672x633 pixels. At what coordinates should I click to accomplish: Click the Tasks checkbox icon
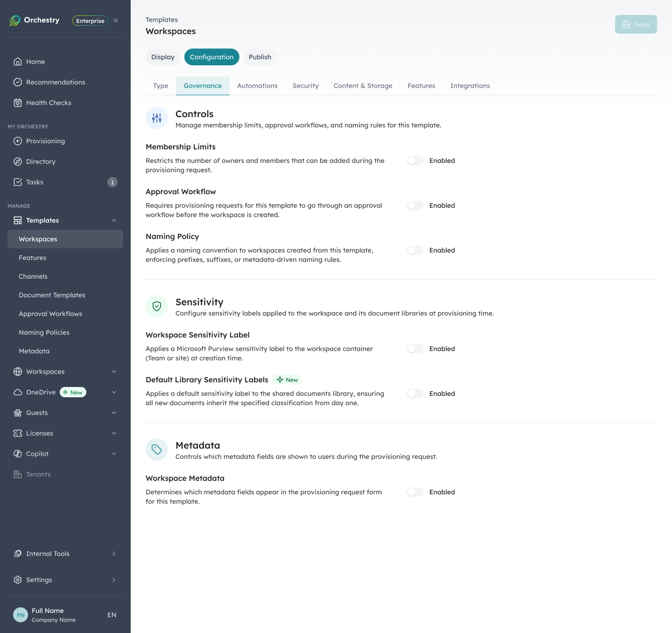point(18,182)
